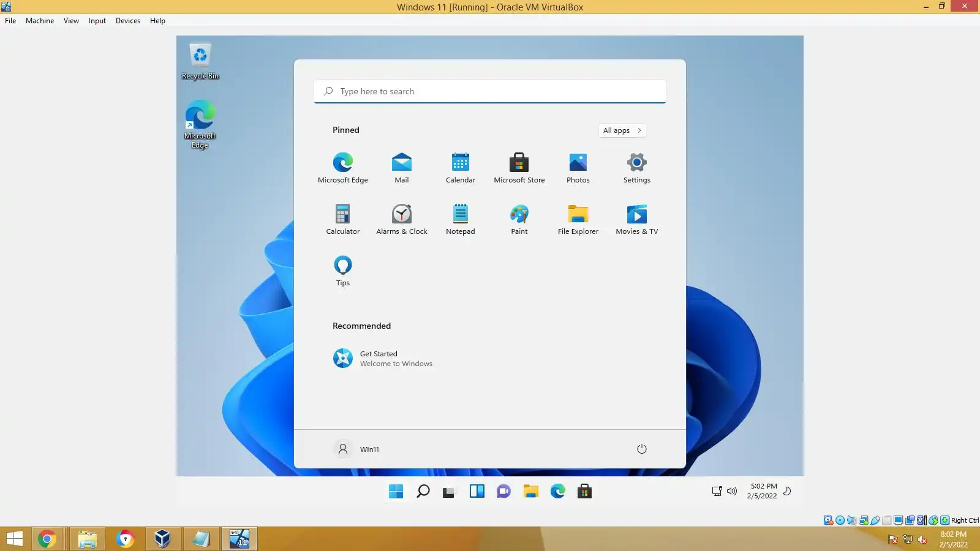Open the VirtualBox View menu
This screenshot has height=551, width=980.
[71, 21]
